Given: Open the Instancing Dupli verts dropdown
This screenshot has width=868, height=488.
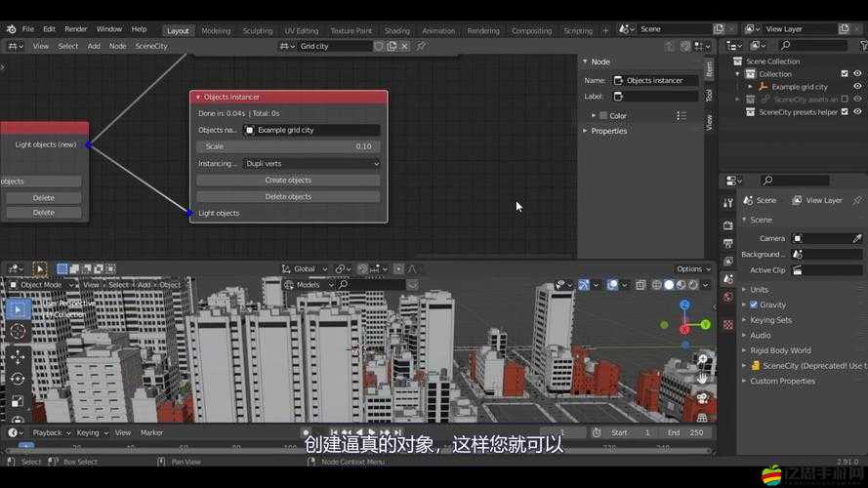Looking at the screenshot, I should tap(311, 164).
